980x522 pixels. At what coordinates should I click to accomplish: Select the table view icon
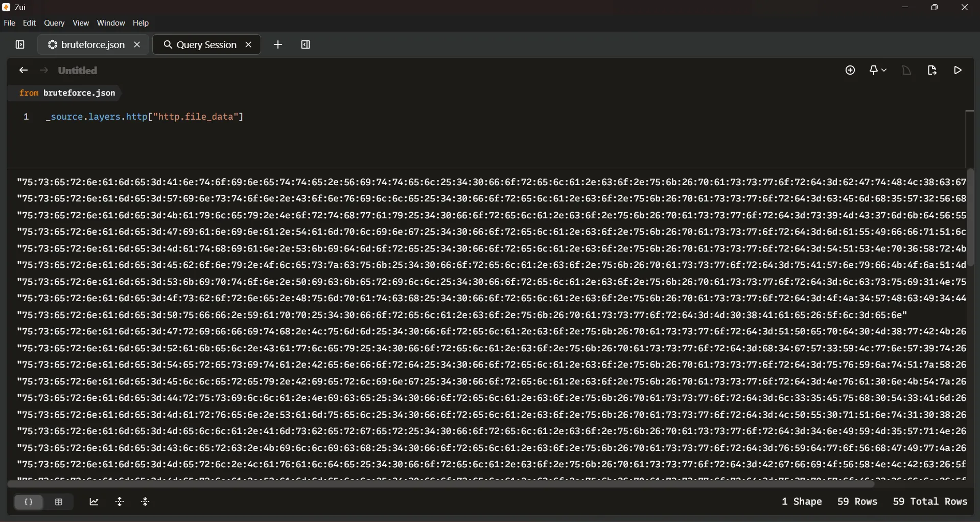tap(59, 502)
